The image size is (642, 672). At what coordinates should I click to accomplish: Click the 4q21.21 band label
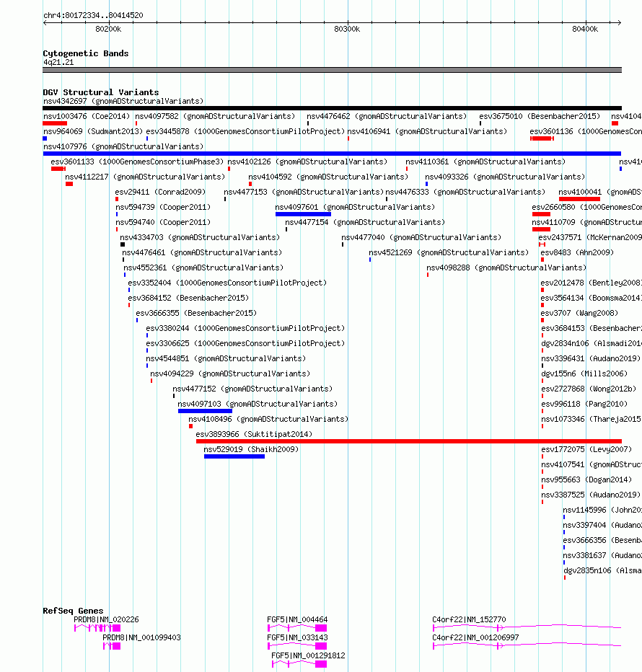click(58, 62)
